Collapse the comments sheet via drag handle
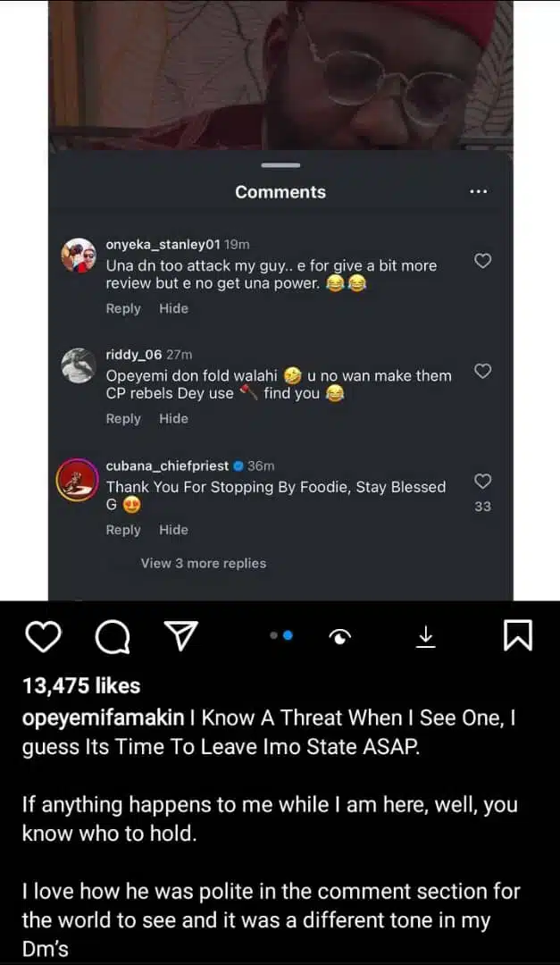This screenshot has width=560, height=965. click(280, 165)
